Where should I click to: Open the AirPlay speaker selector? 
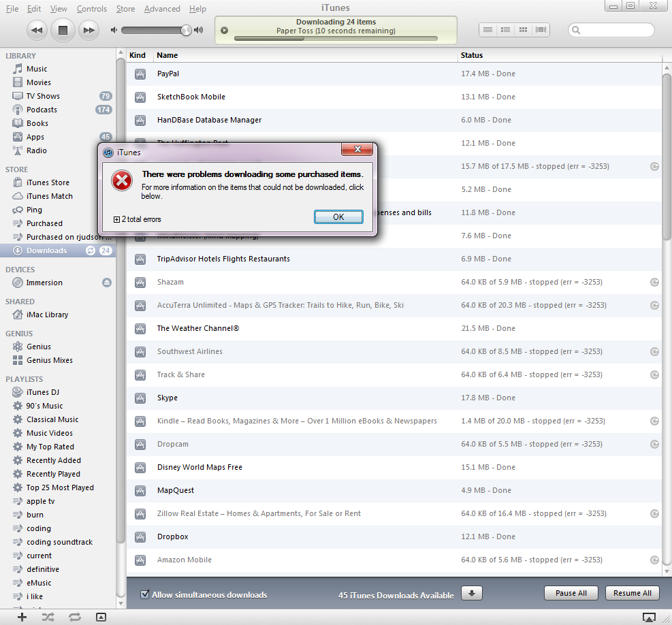tap(649, 618)
